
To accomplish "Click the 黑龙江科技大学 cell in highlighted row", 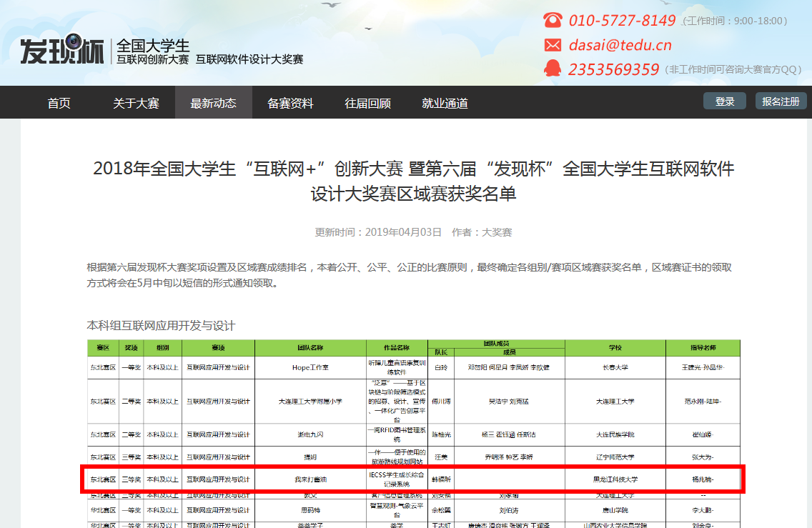I will click(615, 479).
